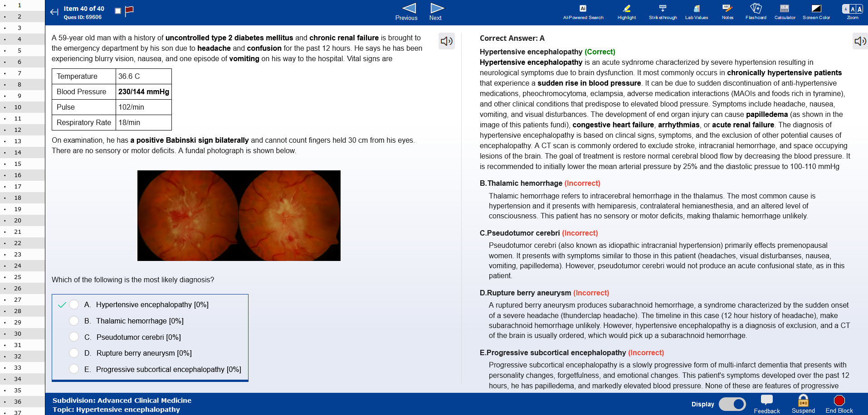Select answer A Hypertensive encephalopathy

(x=74, y=304)
